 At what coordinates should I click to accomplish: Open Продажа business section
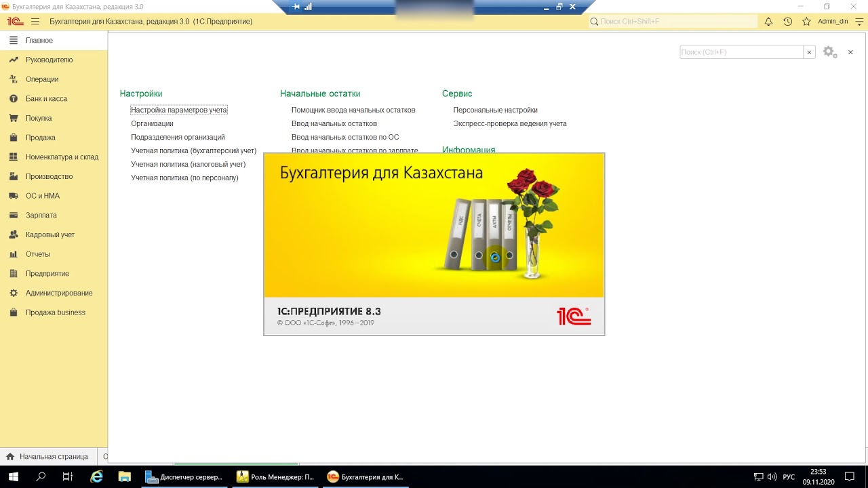[x=54, y=312]
